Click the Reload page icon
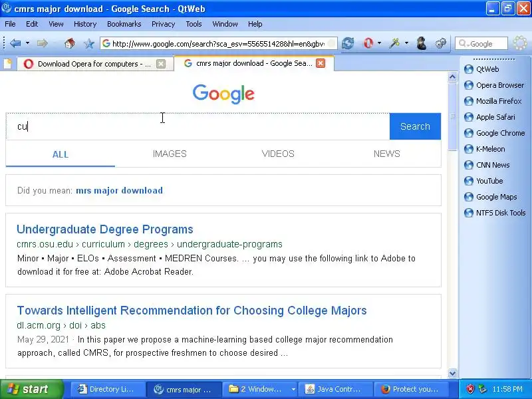Screen dimensions: 532x399 (x=348, y=43)
